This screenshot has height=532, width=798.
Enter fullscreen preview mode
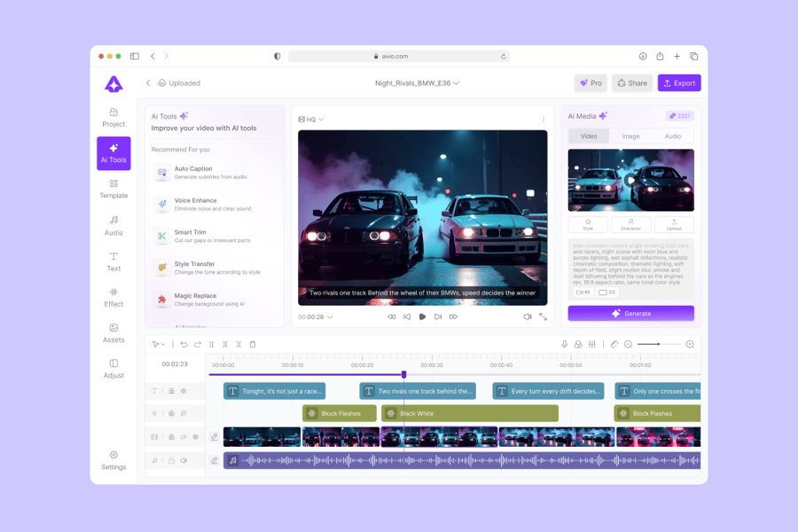(x=543, y=317)
